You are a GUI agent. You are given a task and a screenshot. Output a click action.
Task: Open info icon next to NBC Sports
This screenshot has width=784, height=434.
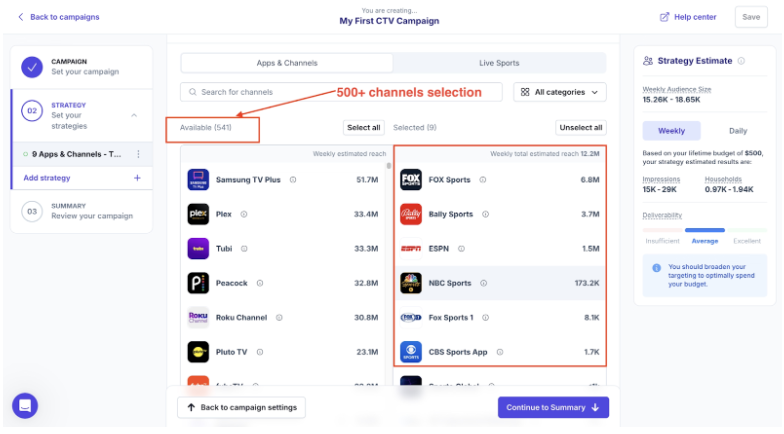click(484, 283)
